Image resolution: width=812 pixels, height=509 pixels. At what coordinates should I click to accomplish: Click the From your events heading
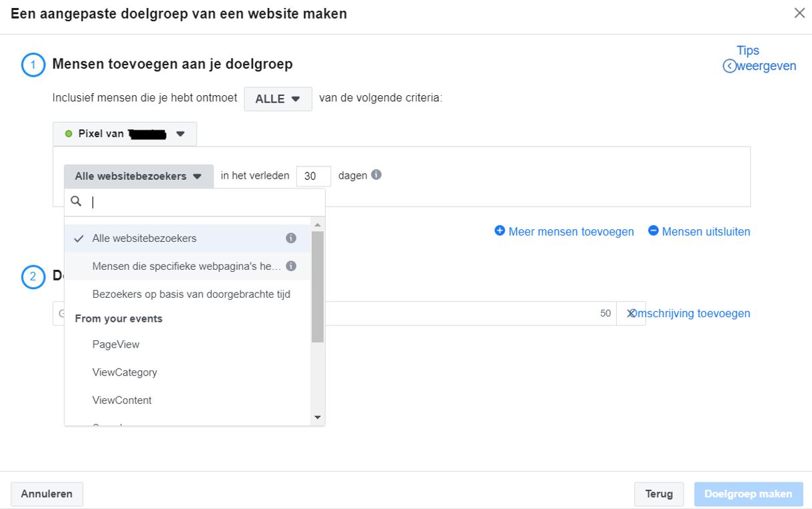pyautogui.click(x=119, y=318)
